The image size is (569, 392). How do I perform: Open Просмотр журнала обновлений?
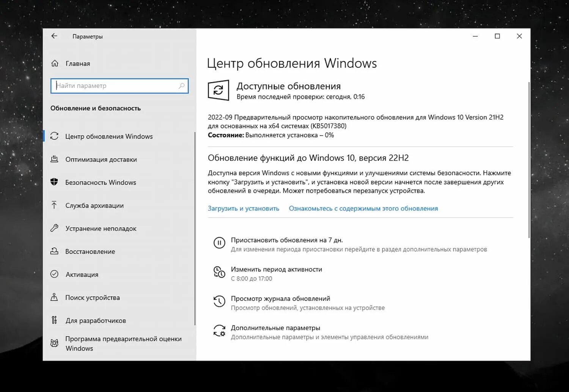[x=280, y=299]
